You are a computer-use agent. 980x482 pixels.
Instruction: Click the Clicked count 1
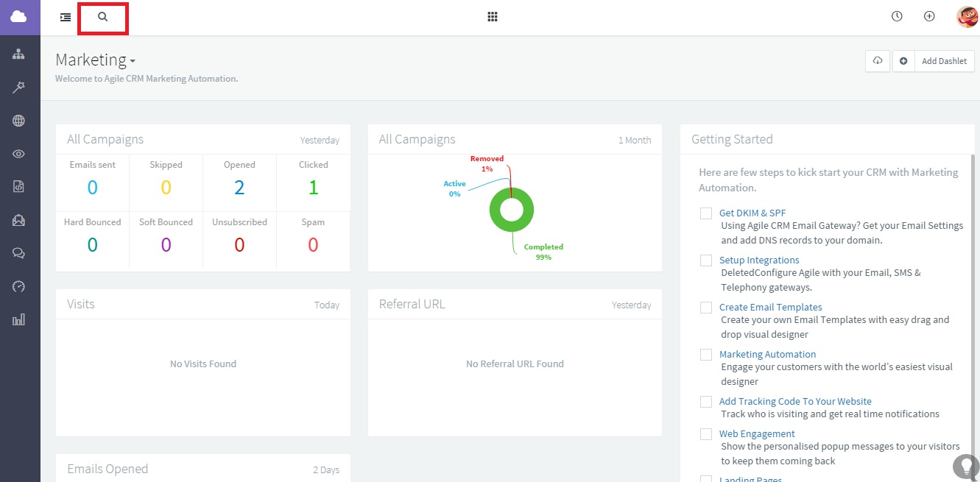tap(313, 188)
